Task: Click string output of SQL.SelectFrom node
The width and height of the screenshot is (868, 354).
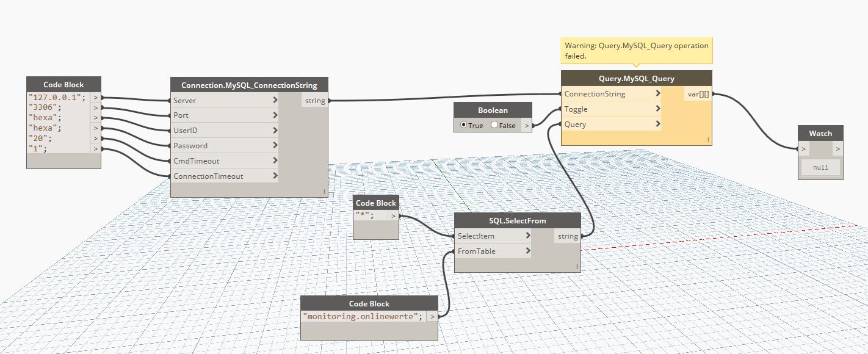Action: pyautogui.click(x=568, y=236)
